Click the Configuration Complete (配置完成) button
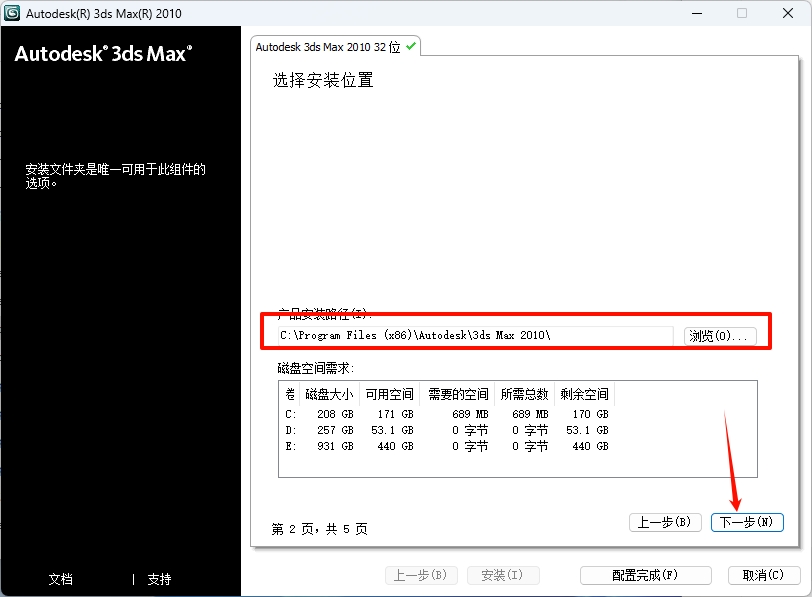 pyautogui.click(x=645, y=575)
